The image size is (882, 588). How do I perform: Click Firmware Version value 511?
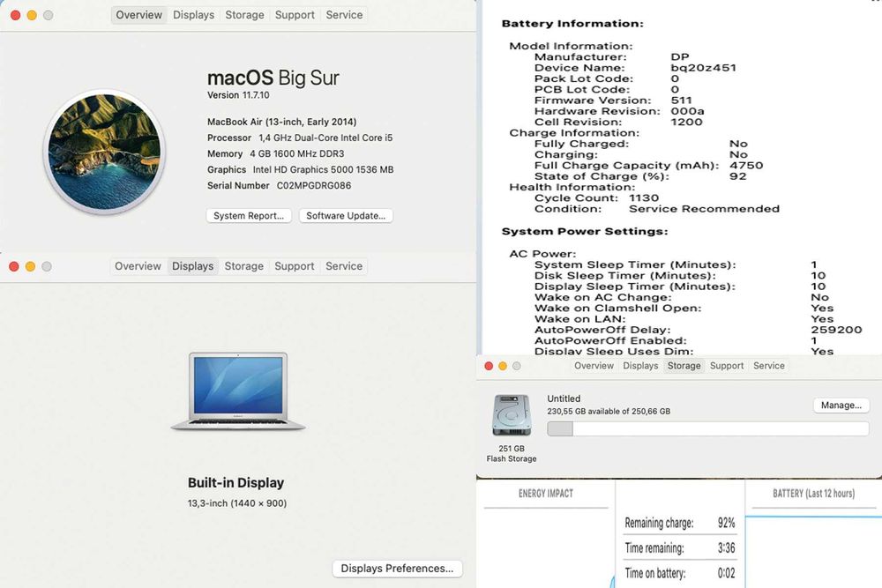click(x=681, y=100)
